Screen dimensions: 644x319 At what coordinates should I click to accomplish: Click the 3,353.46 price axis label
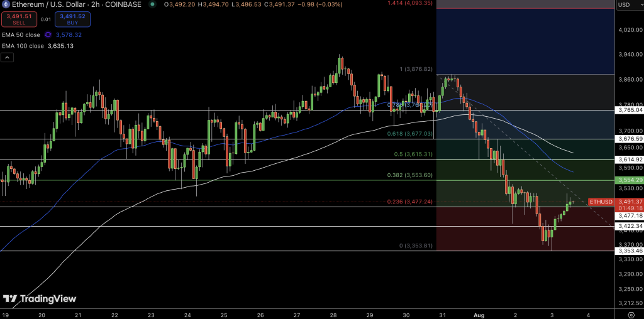(630, 251)
